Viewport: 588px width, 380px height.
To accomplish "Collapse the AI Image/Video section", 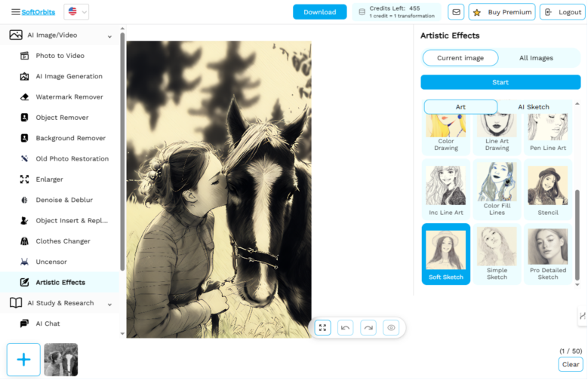I will pos(110,35).
